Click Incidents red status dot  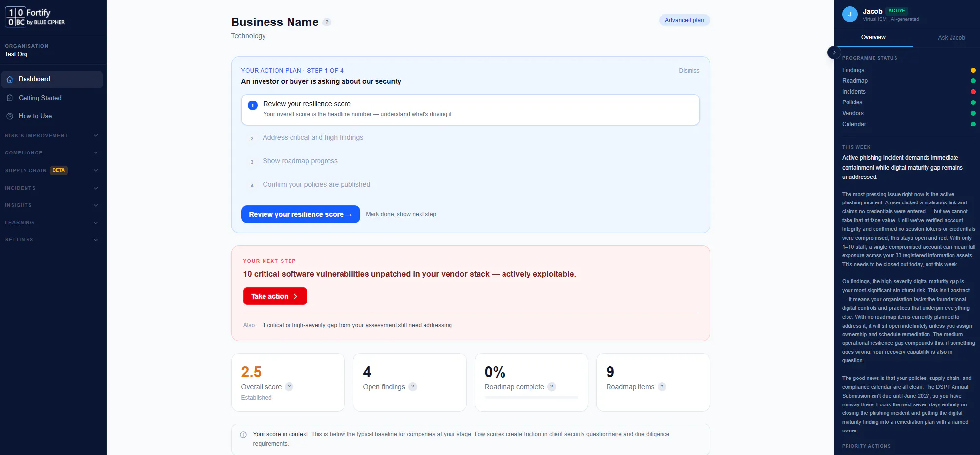point(973,92)
